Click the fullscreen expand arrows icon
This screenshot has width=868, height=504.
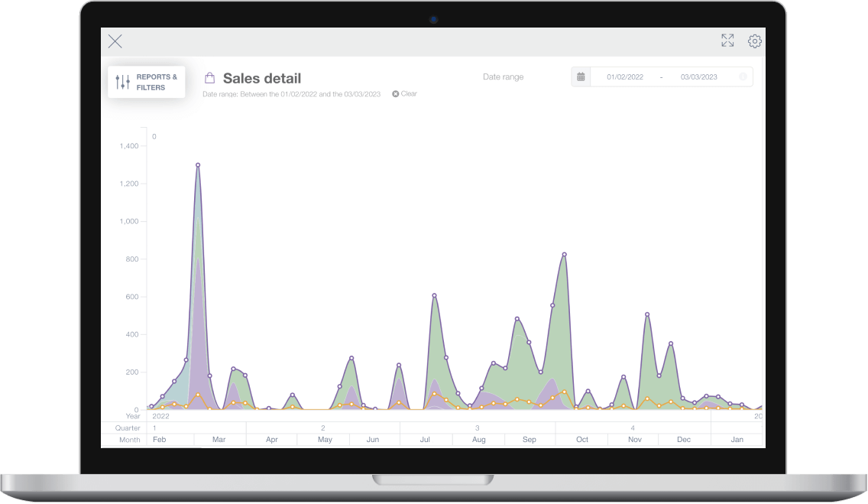coord(727,41)
